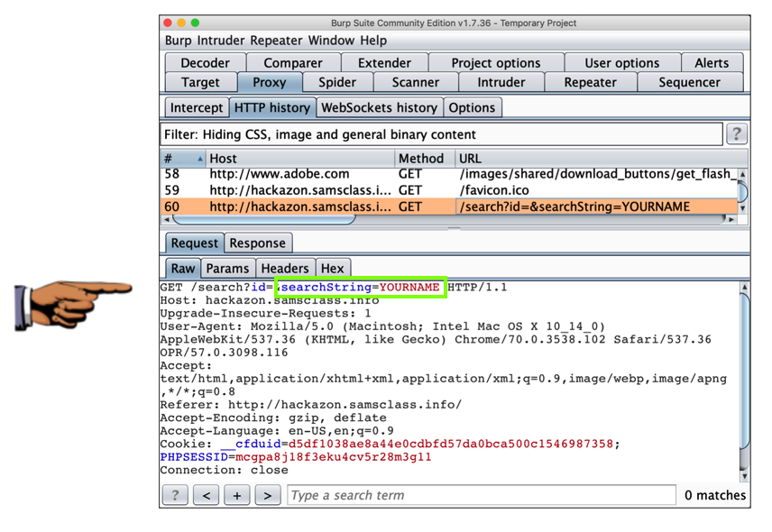The height and width of the screenshot is (532, 772).
Task: Click the previous match arrow button
Action: tap(206, 495)
